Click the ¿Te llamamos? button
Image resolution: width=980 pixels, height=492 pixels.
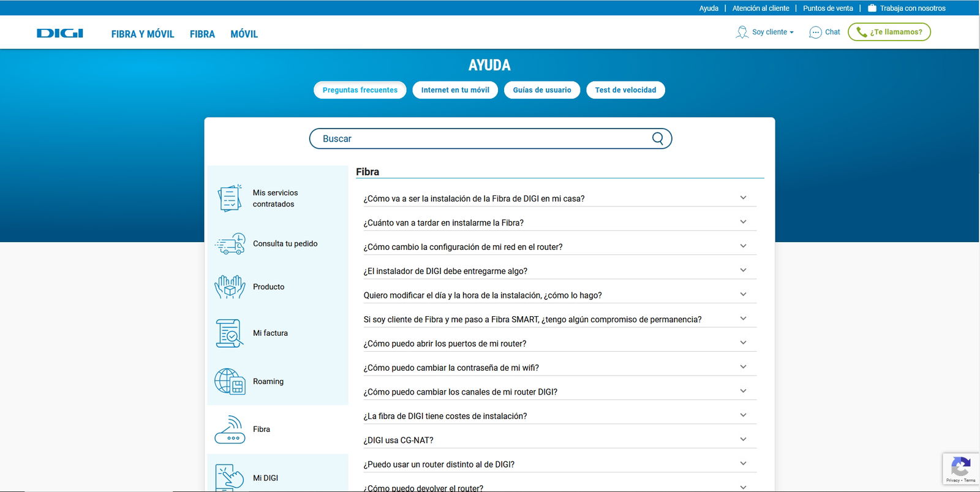889,32
